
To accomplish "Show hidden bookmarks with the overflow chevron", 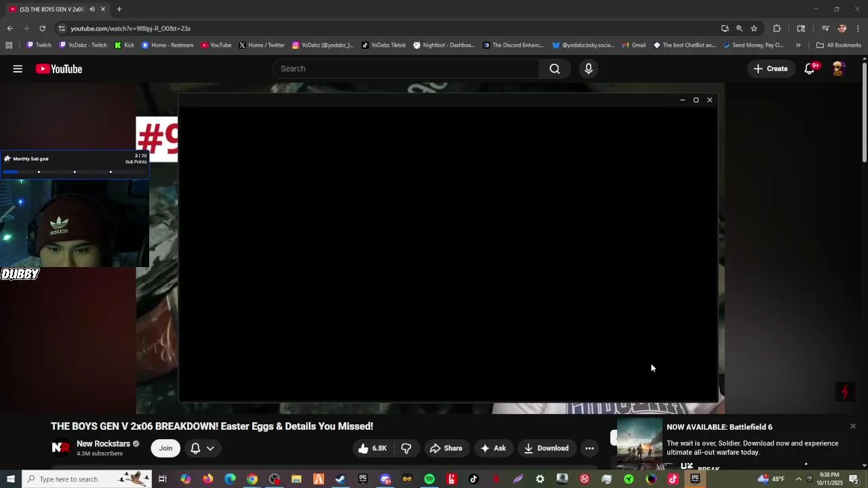I will [798, 45].
